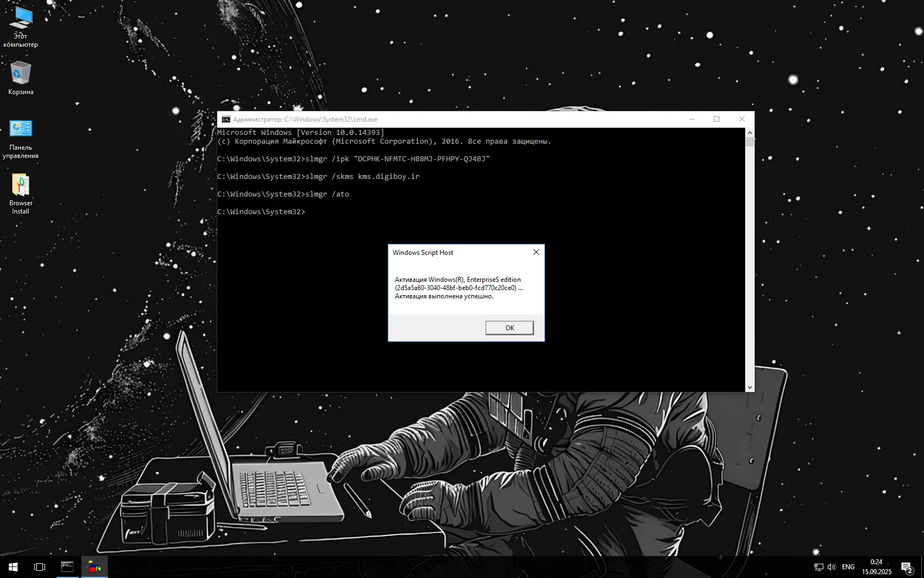Open the taskbar clock and date

[x=876, y=567]
